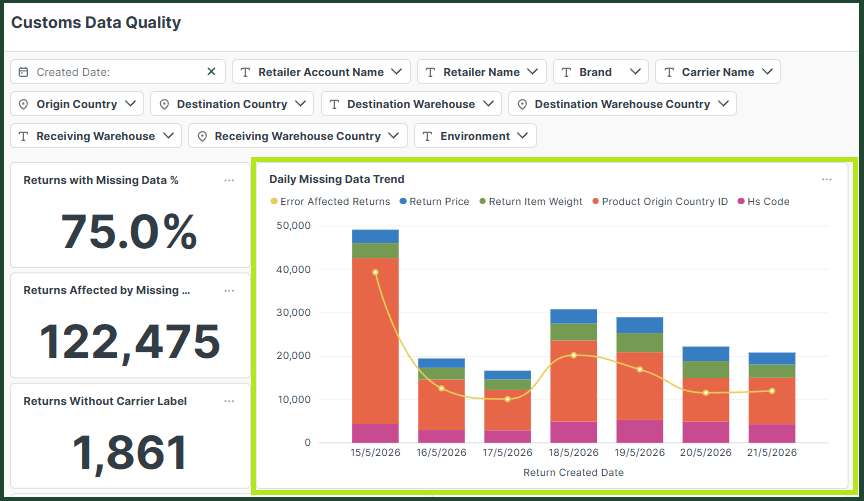Open the Retailer Account Name dropdown

pos(321,72)
